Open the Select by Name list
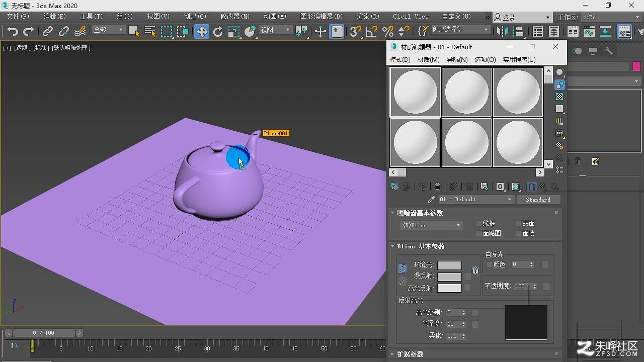The image size is (644, 362). (150, 32)
